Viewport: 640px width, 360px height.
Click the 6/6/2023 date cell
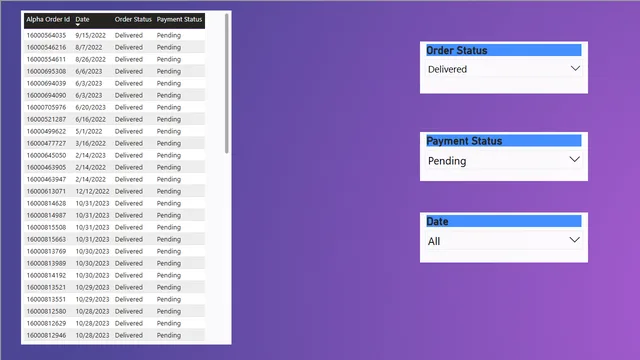[x=89, y=71]
